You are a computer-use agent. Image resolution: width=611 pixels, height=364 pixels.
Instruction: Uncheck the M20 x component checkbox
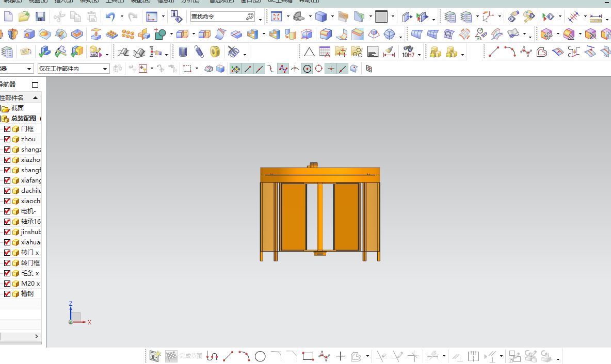(7, 284)
